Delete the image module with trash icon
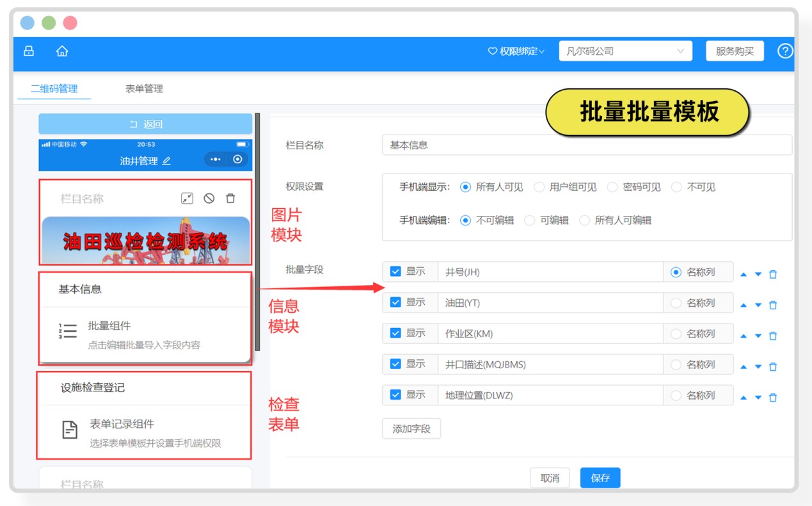812x506 pixels. click(230, 199)
